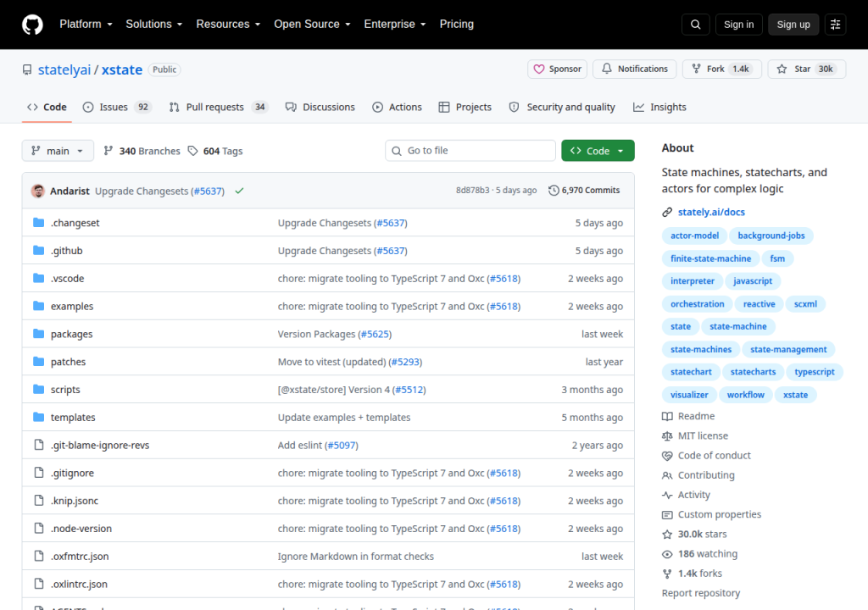Click the star icon beside 30.0k stars
868x610 pixels.
[x=667, y=534]
